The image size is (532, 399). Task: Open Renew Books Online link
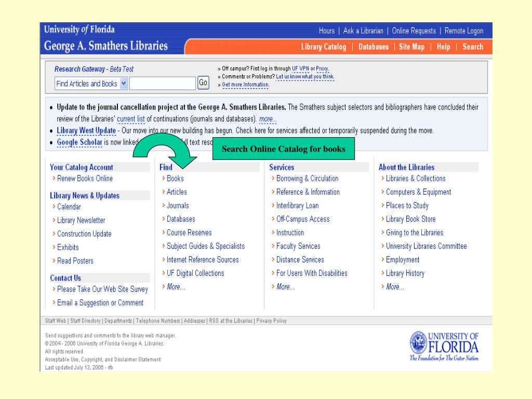coord(85,179)
